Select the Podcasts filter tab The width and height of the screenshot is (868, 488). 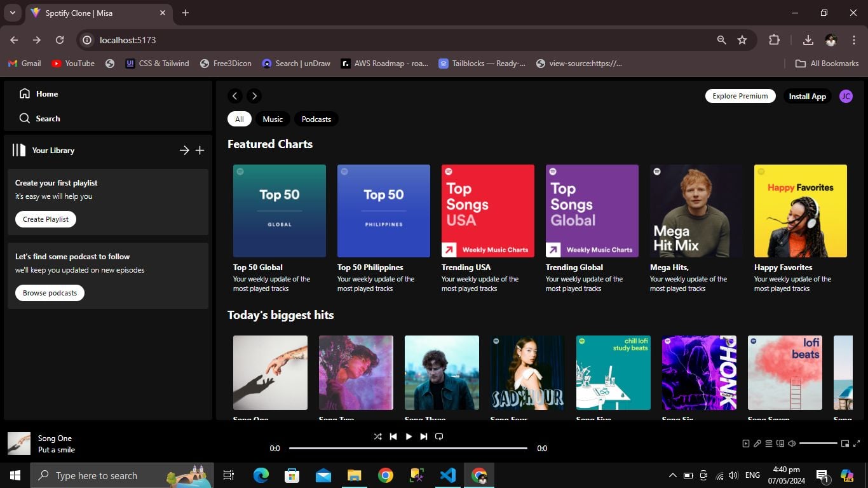pyautogui.click(x=316, y=119)
